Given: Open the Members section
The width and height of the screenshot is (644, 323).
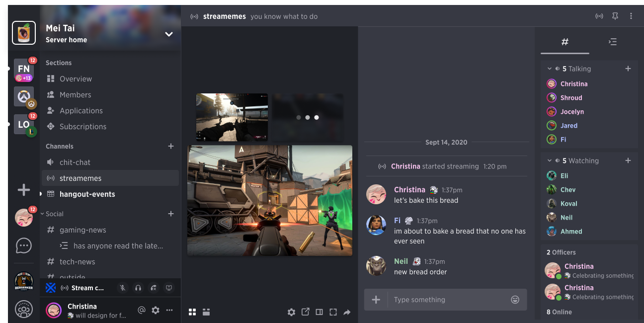Looking at the screenshot, I should pos(110,94).
